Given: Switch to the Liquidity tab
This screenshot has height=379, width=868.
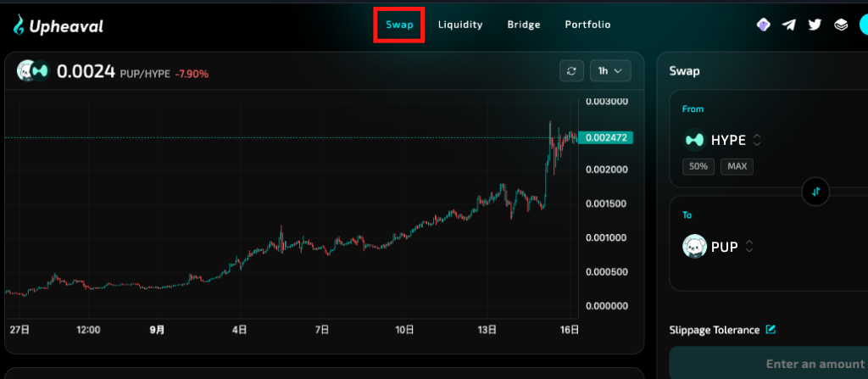Looking at the screenshot, I should pyautogui.click(x=460, y=25).
